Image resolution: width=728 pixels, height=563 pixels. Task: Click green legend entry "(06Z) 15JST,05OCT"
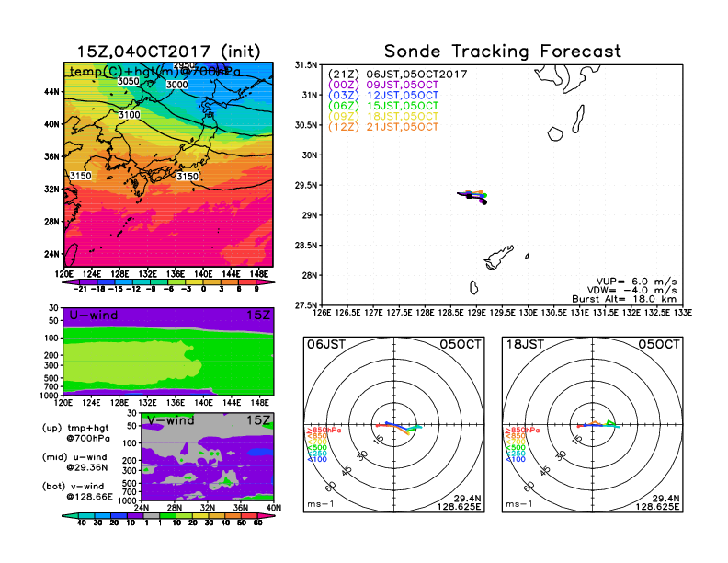[x=383, y=106]
